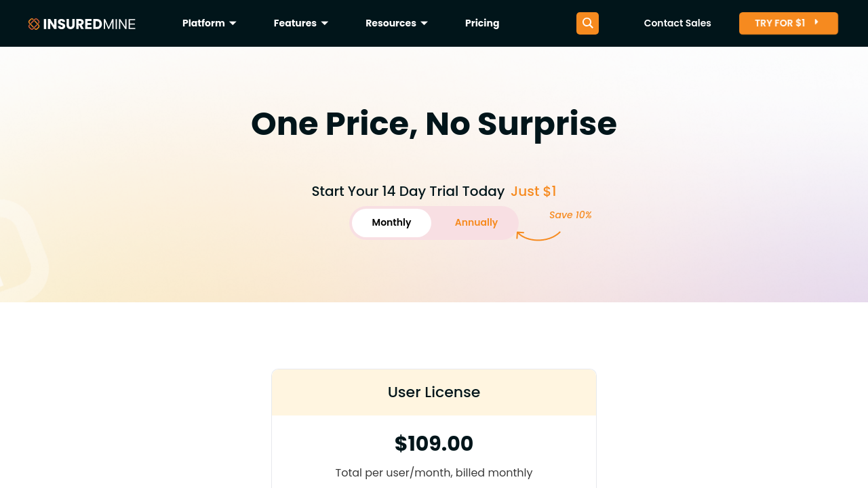
Task: Expand the Resources dropdown caret
Action: (425, 23)
